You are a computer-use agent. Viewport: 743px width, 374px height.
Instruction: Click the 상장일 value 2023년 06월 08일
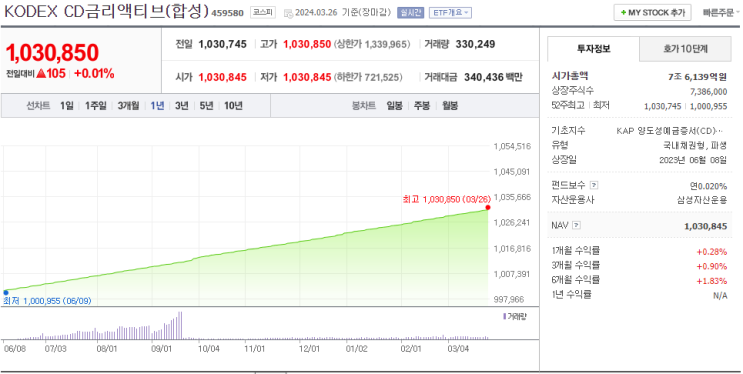693,160
